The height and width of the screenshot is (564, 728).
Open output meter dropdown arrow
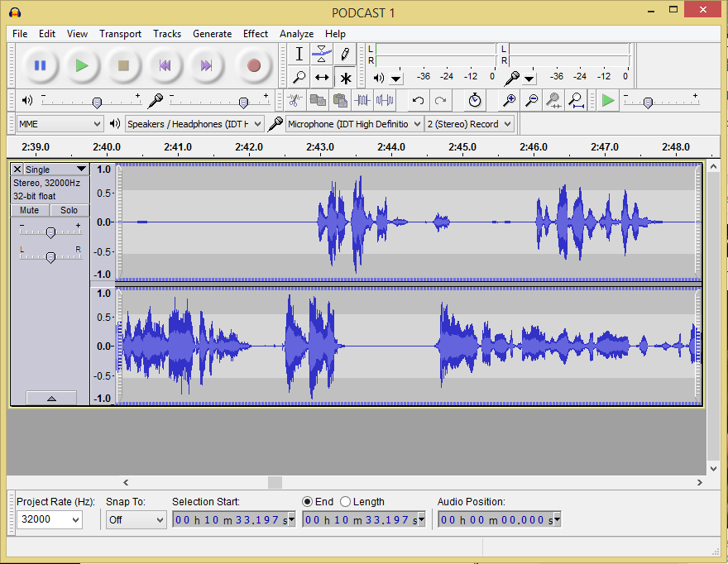395,79
